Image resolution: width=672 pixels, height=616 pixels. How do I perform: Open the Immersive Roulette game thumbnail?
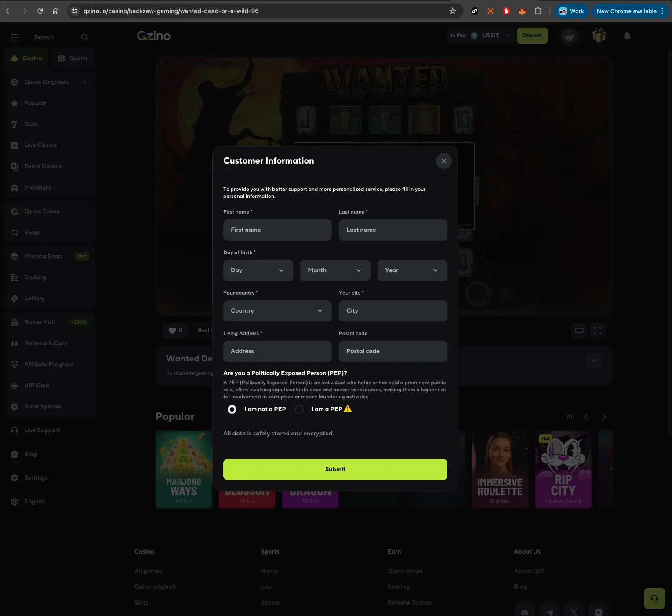(500, 470)
